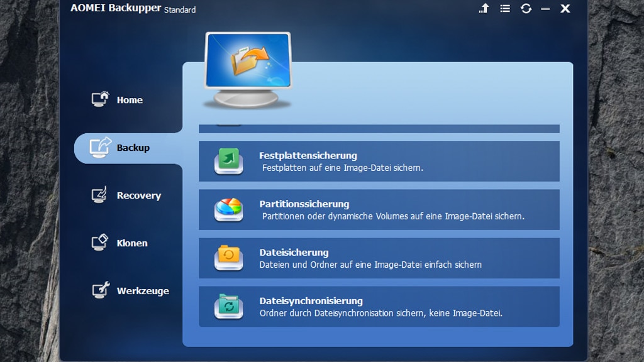Click the Backup monitor-arrow icon
The image size is (644, 362).
point(100,147)
